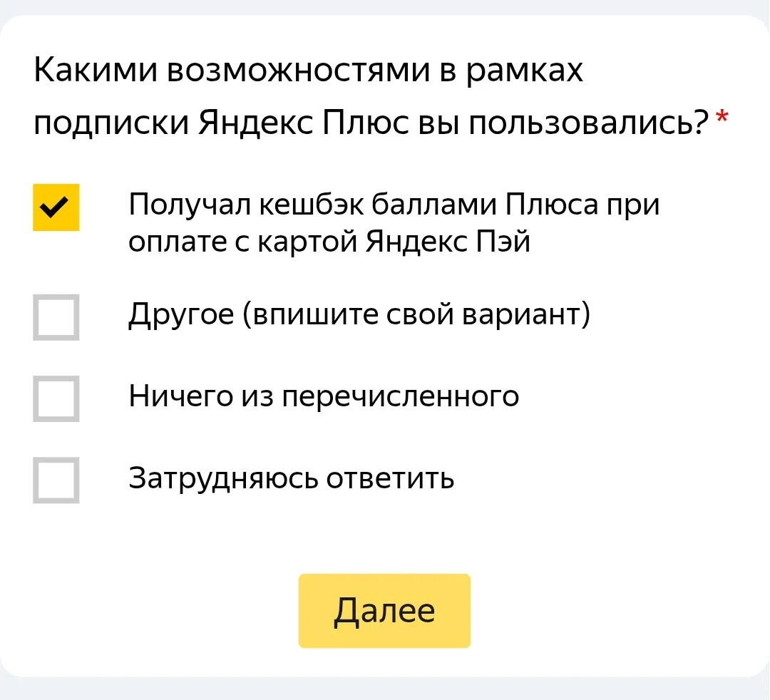770x700 pixels.
Task: Select the label 'Получал кешбэк баллами Плюса при'
Action: pos(394,204)
